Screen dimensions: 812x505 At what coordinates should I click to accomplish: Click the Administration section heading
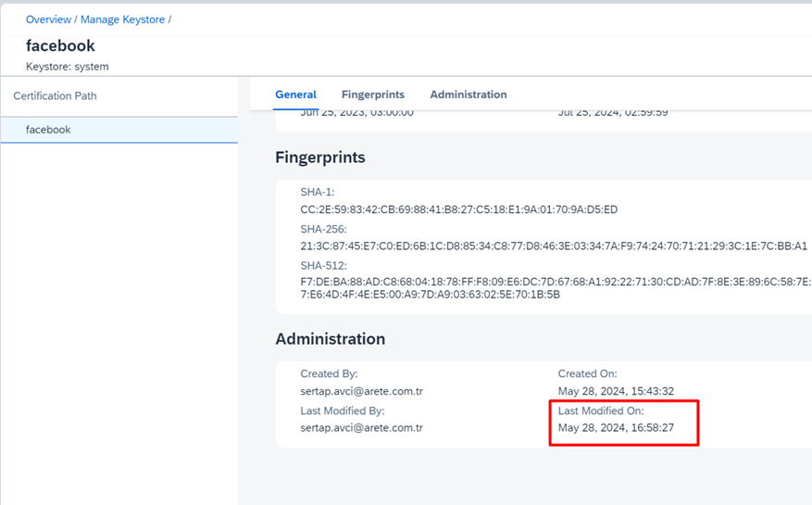(330, 338)
